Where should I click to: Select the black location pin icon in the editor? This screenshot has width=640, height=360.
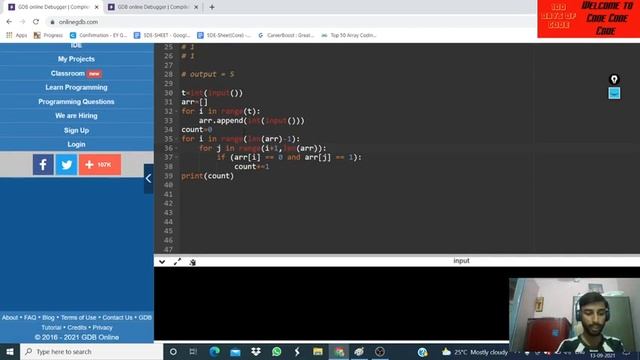click(614, 79)
